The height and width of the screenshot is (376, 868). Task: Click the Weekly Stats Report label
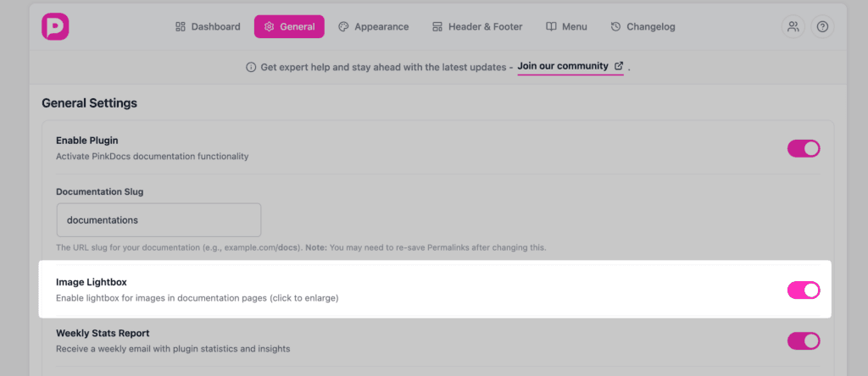click(x=103, y=333)
